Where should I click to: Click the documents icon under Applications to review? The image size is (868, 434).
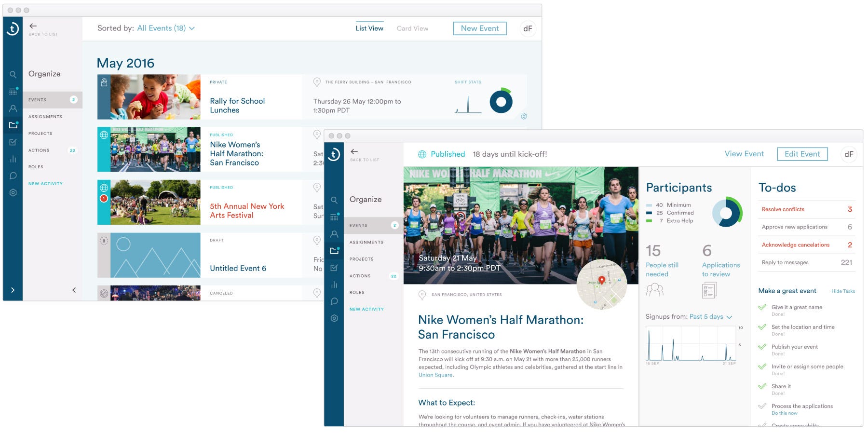point(709,290)
